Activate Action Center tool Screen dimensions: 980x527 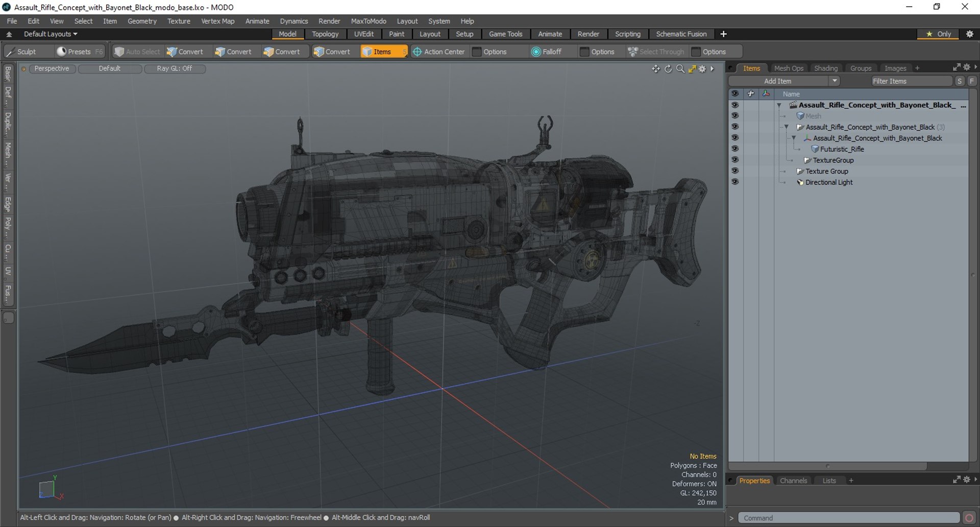(x=438, y=52)
